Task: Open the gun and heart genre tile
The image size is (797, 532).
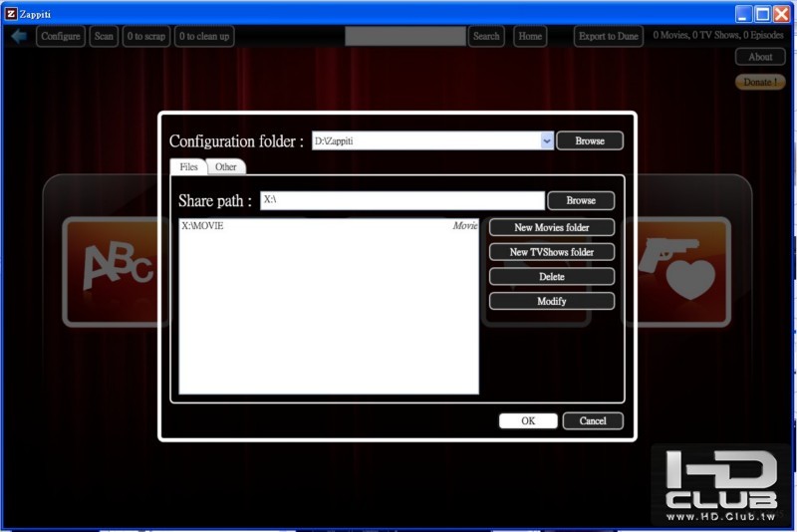Action: (678, 272)
